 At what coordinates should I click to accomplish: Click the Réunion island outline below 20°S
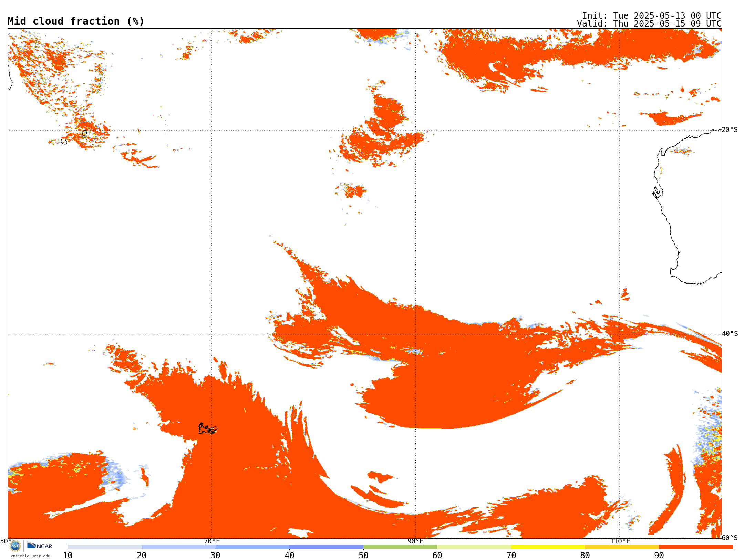click(x=64, y=141)
